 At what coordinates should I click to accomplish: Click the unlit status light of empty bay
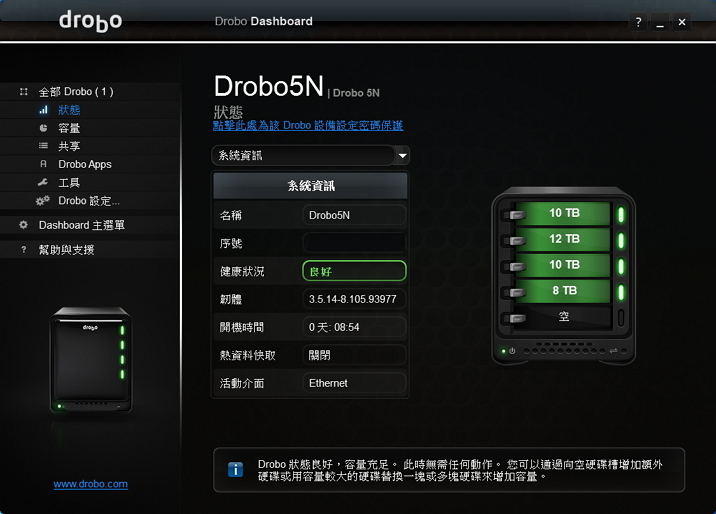coord(621,318)
